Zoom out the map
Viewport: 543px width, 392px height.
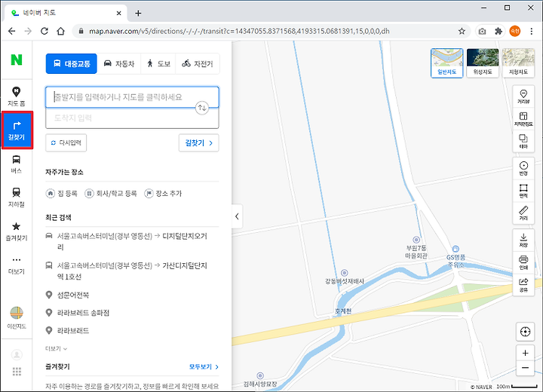point(525,368)
